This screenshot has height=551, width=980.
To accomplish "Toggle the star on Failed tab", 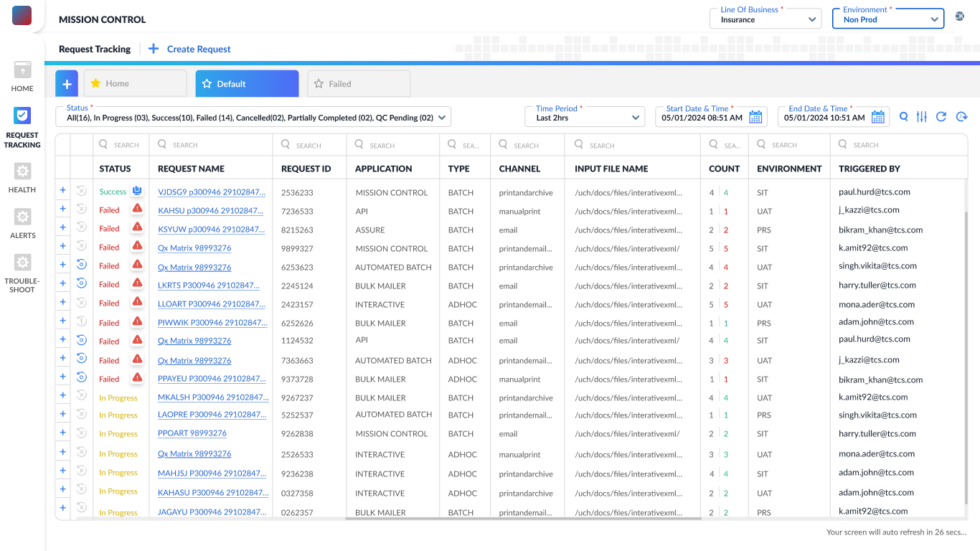I will click(319, 84).
